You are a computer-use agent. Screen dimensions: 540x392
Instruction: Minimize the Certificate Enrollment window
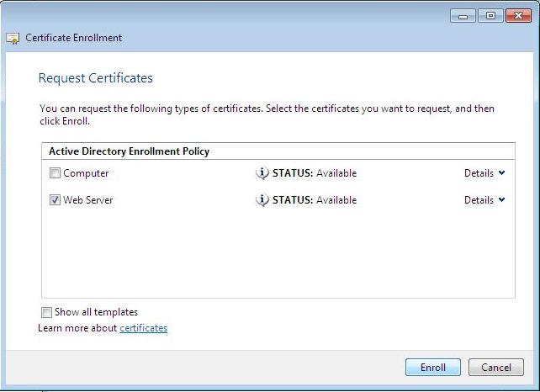click(463, 16)
